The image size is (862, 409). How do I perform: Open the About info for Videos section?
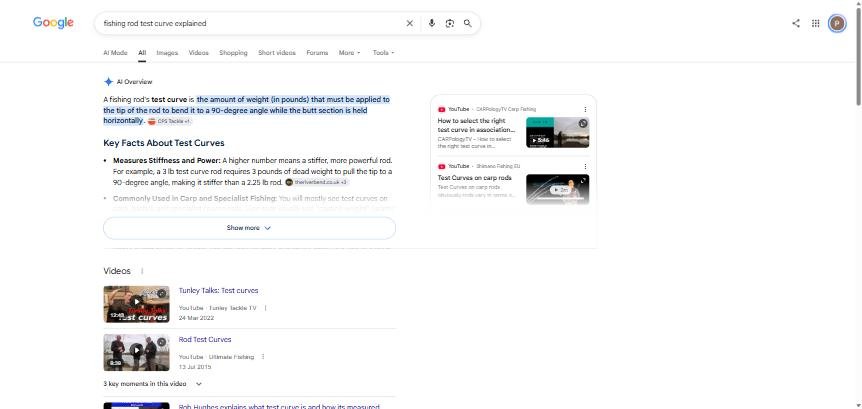[x=142, y=271]
